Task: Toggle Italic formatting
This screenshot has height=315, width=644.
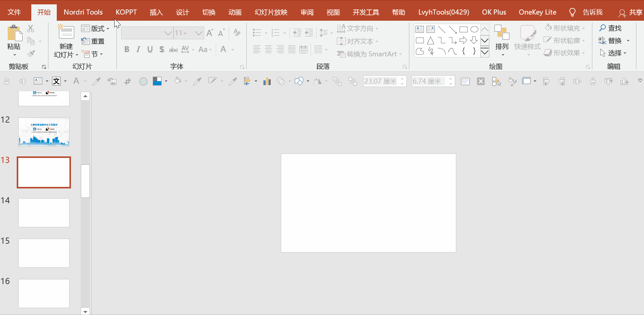Action: pyautogui.click(x=138, y=49)
